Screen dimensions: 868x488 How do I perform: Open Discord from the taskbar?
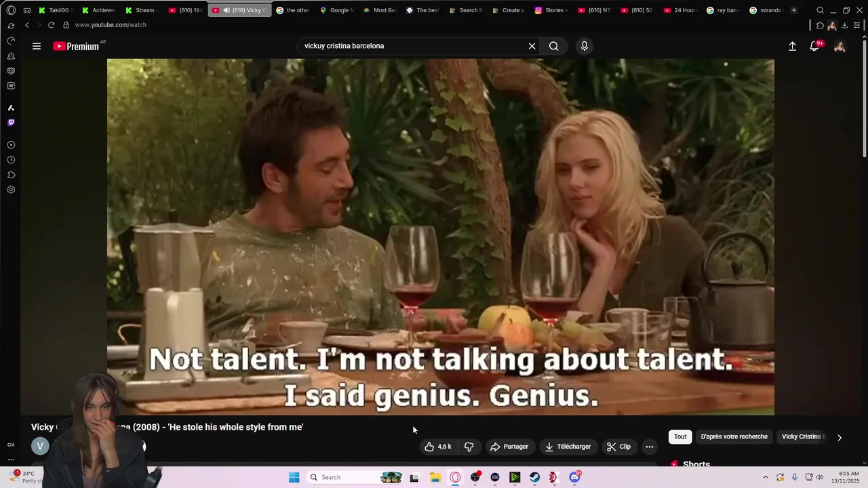[x=574, y=477]
